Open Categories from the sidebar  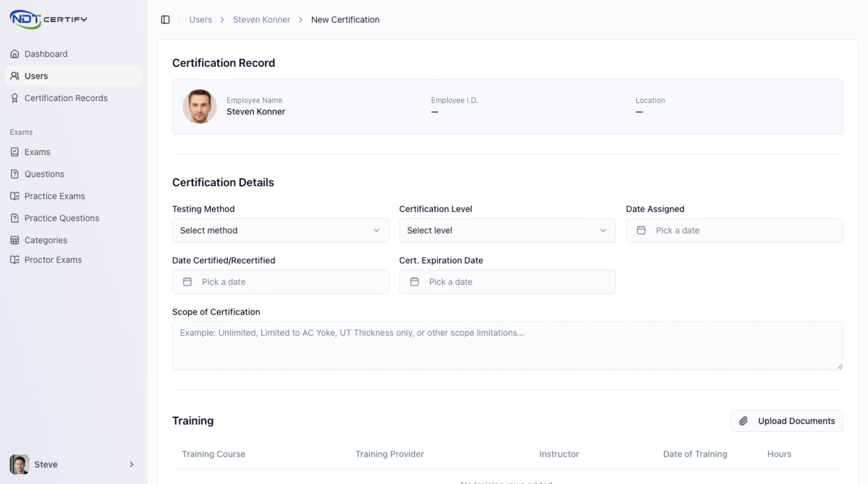click(x=73, y=240)
